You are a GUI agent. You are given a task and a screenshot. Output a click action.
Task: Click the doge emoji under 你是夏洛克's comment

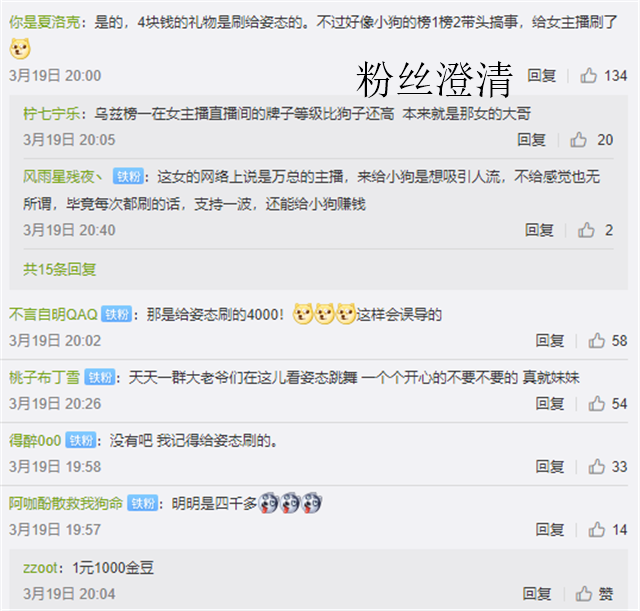(20, 49)
